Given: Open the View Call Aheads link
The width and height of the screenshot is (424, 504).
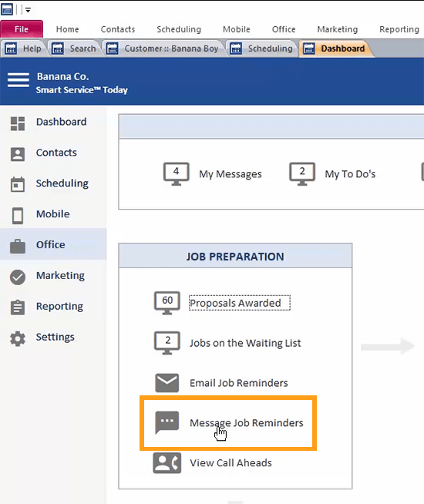Looking at the screenshot, I should (x=231, y=463).
